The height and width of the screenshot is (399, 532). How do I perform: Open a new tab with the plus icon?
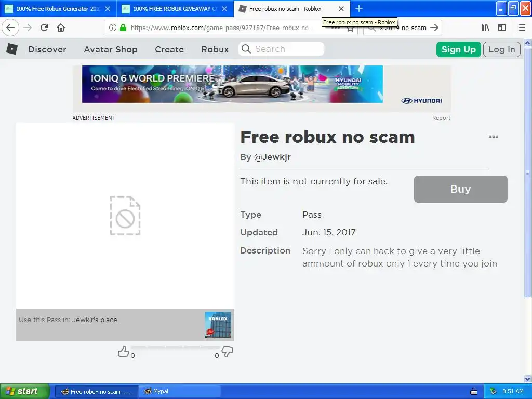[359, 8]
